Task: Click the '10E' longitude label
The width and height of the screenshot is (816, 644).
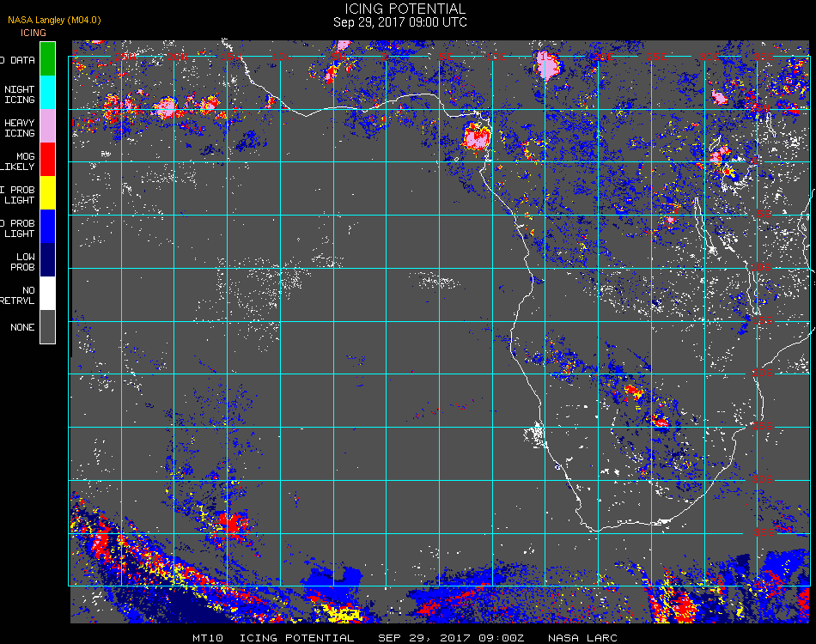Action: pyautogui.click(x=496, y=57)
